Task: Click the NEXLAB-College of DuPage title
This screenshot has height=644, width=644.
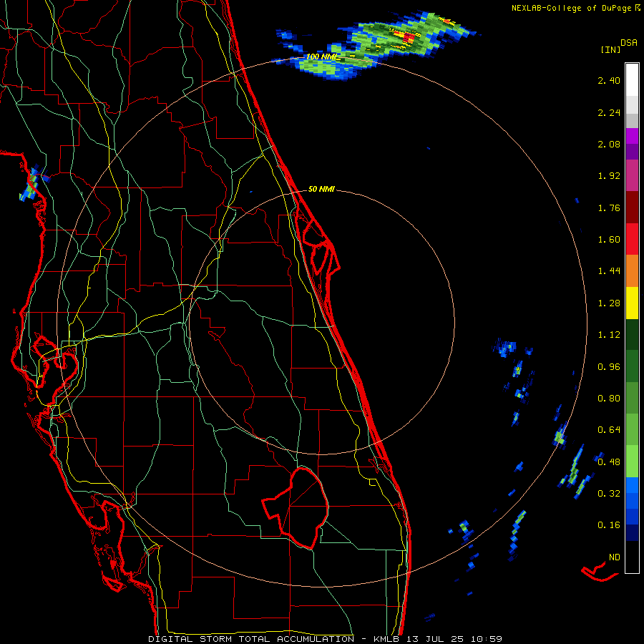Action: (571, 8)
